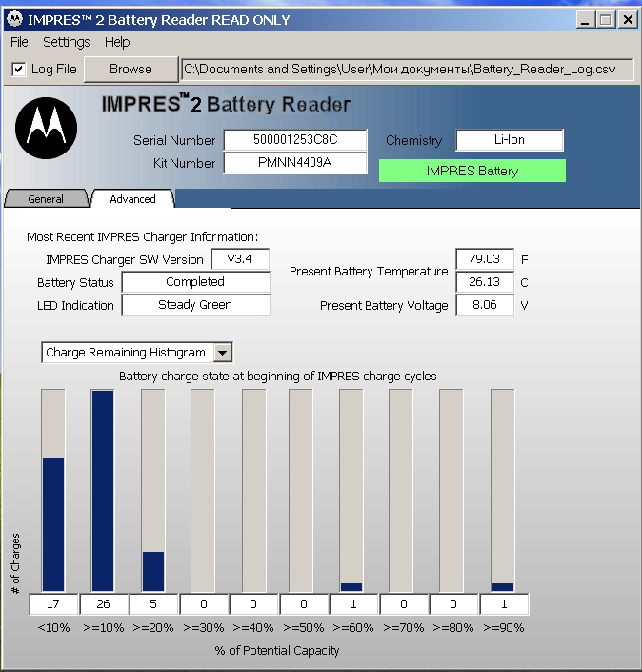
Task: Click the 'IMPRES 2 Battery Reader' header title
Action: click(x=226, y=104)
